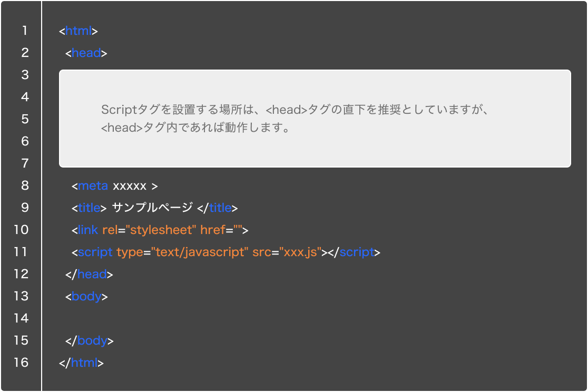Click the closing head tag on line 12

pyautogui.click(x=89, y=275)
